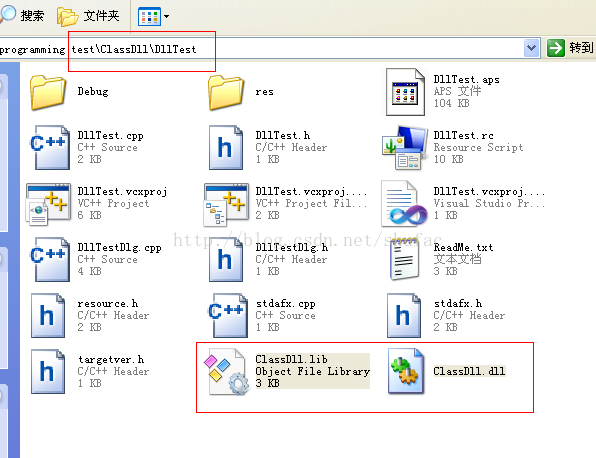Open the Debug folder icon
The height and width of the screenshot is (458, 596).
[48, 92]
